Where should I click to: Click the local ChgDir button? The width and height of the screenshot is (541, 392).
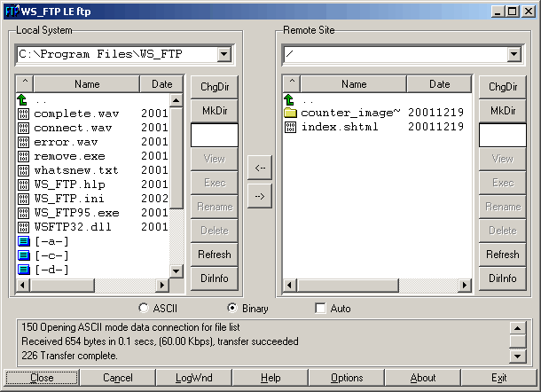(x=215, y=87)
